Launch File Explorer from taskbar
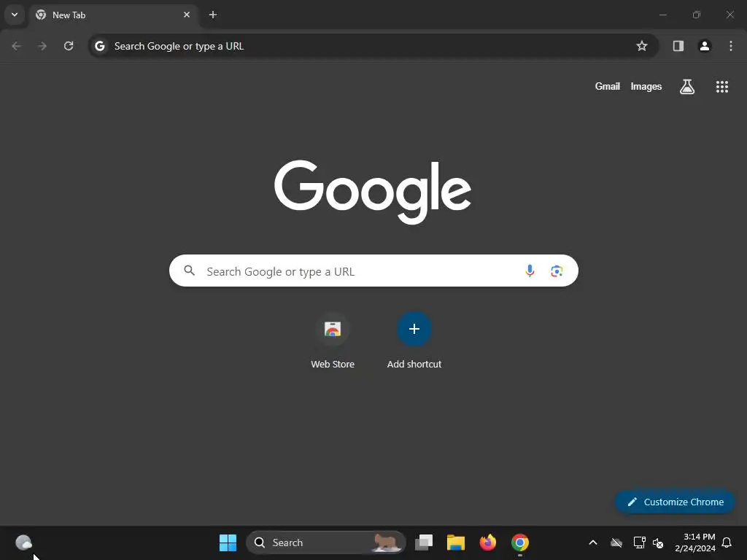The height and width of the screenshot is (560, 747). (x=456, y=542)
